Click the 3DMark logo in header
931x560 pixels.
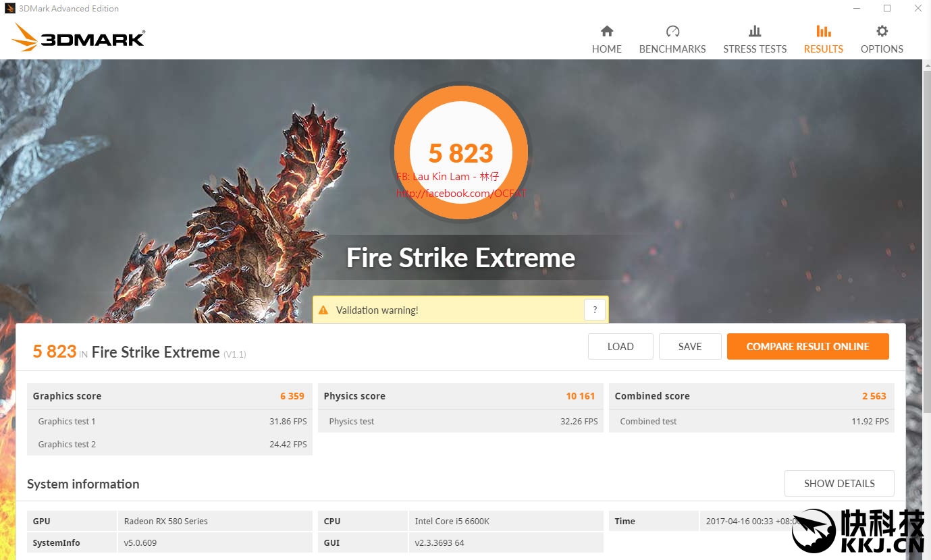pyautogui.click(x=79, y=38)
